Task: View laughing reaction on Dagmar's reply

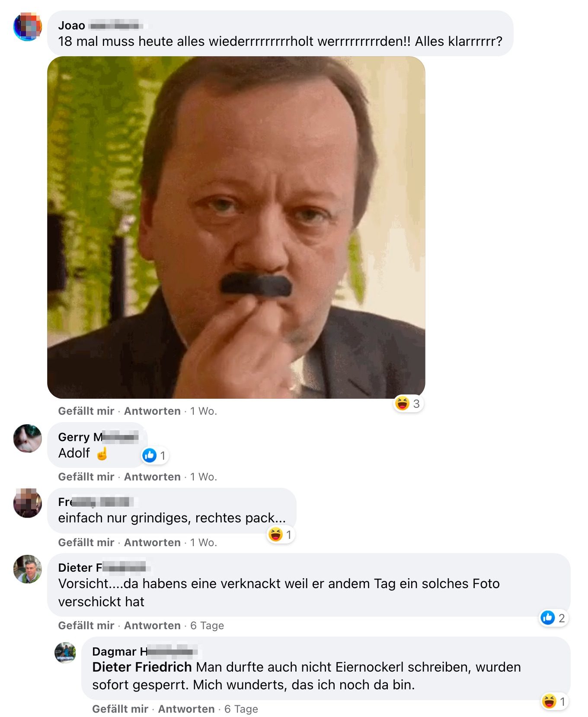Action: (x=555, y=701)
